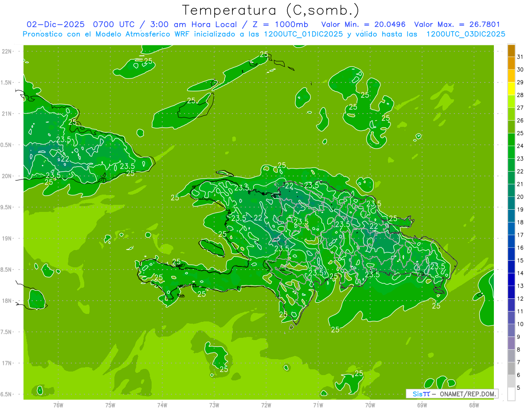Pick the orange swatch between 30 and 31
Image resolution: width=532 pixels, height=411 pixels.
(x=512, y=63)
